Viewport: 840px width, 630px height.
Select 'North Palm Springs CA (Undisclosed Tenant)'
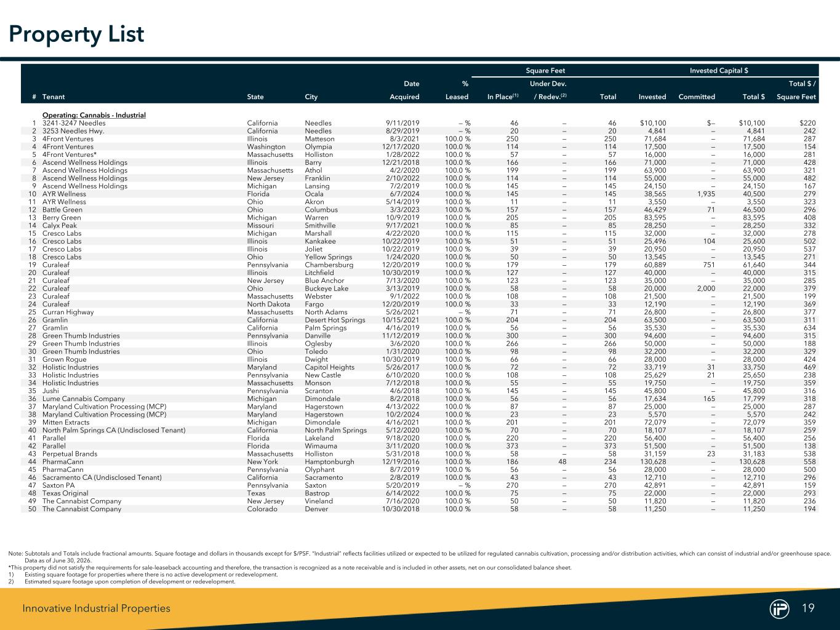pyautogui.click(x=114, y=430)
